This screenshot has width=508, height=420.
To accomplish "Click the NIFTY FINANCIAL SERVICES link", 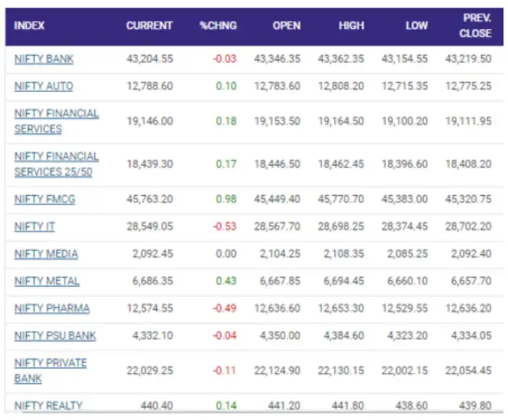I will 56,121.
